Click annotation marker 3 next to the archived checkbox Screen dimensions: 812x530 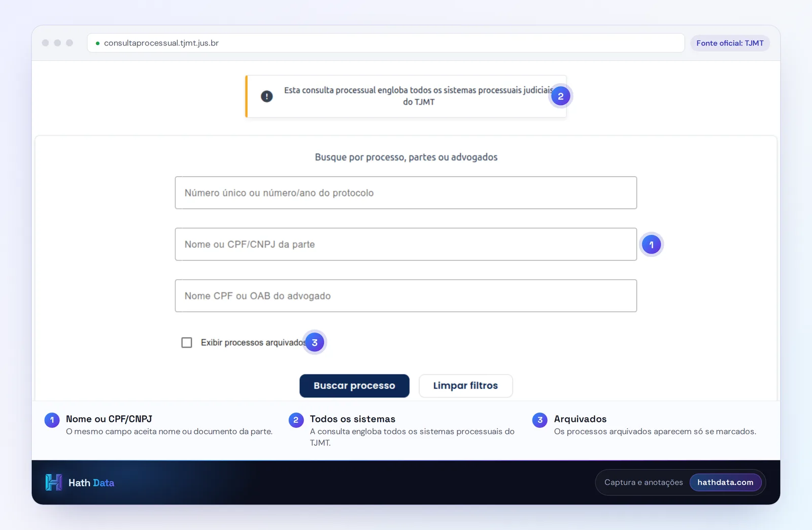coord(315,343)
